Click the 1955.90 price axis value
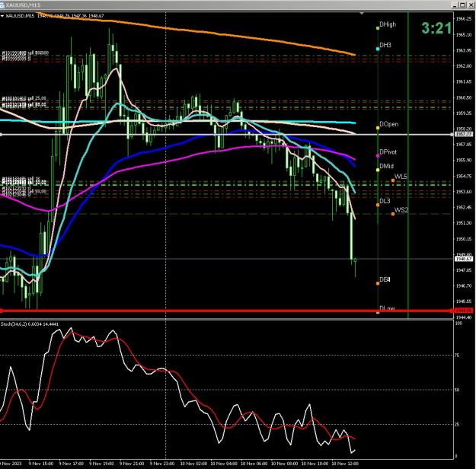 click(464, 160)
